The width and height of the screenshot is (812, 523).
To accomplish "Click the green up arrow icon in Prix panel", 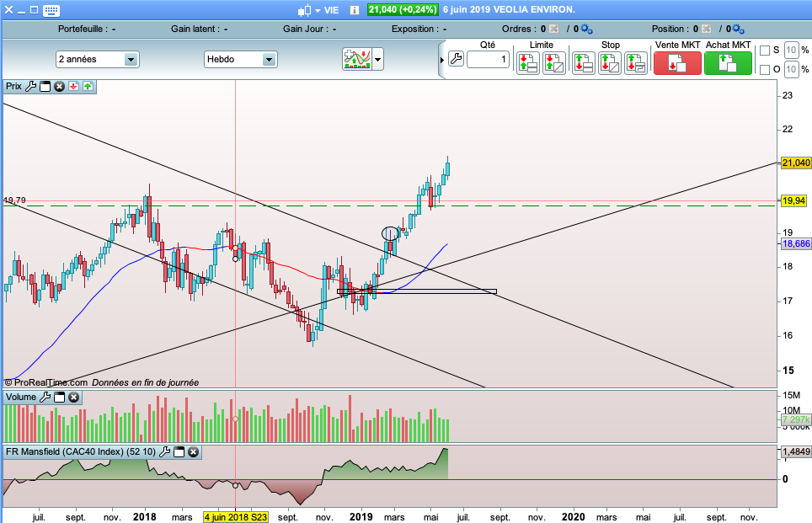I will [88, 86].
